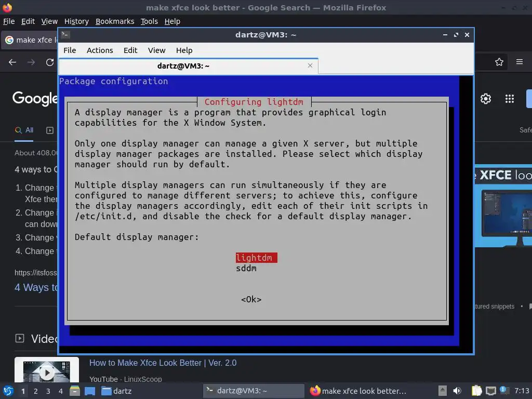532x399 pixels.
Task: Click the terminal icon in the title bar
Action: [x=65, y=35]
